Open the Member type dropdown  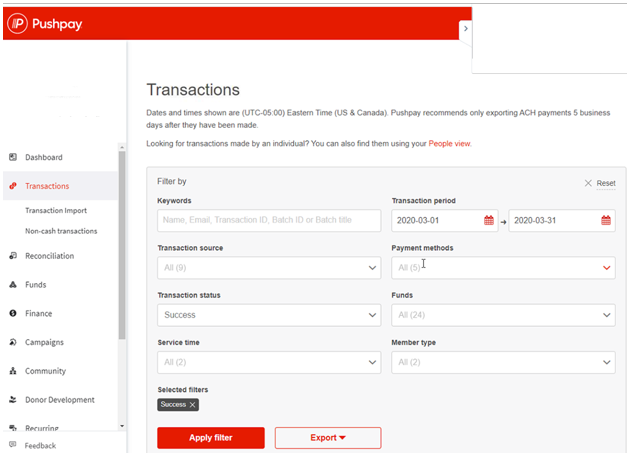(503, 362)
